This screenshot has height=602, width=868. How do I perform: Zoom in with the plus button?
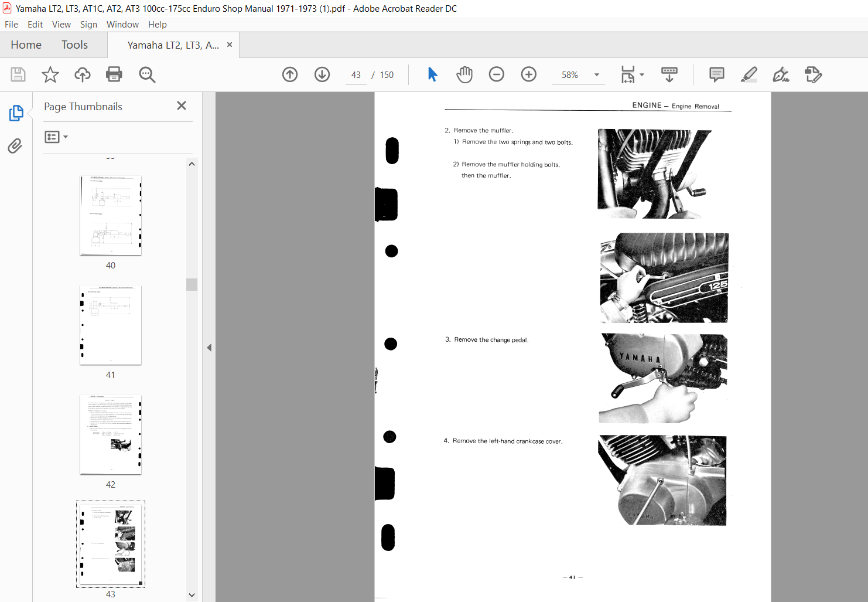click(529, 74)
